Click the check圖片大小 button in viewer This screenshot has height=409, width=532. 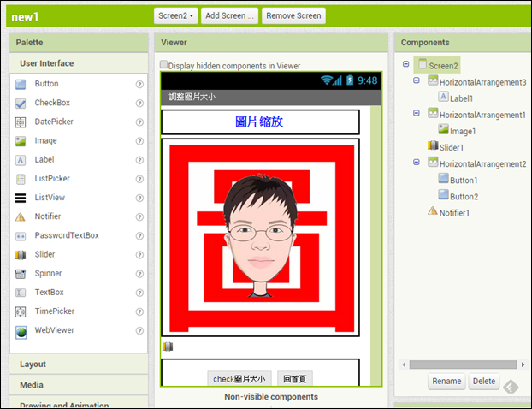[x=239, y=379]
